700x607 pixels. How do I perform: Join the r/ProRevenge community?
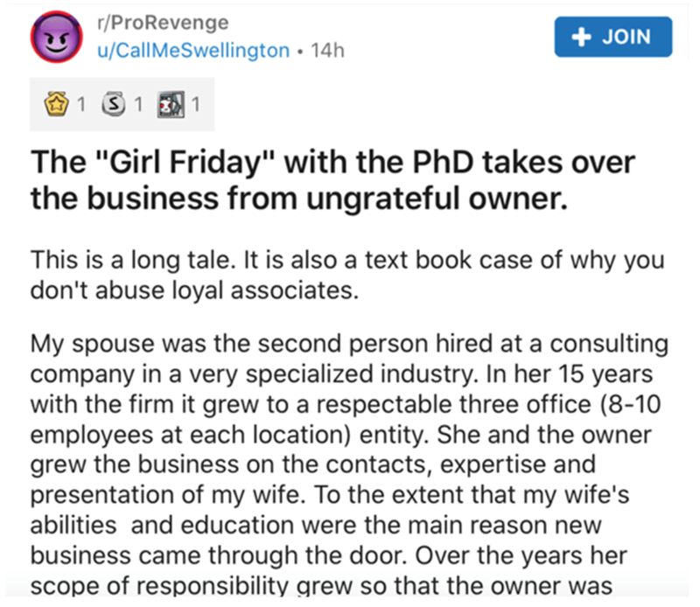click(x=613, y=37)
